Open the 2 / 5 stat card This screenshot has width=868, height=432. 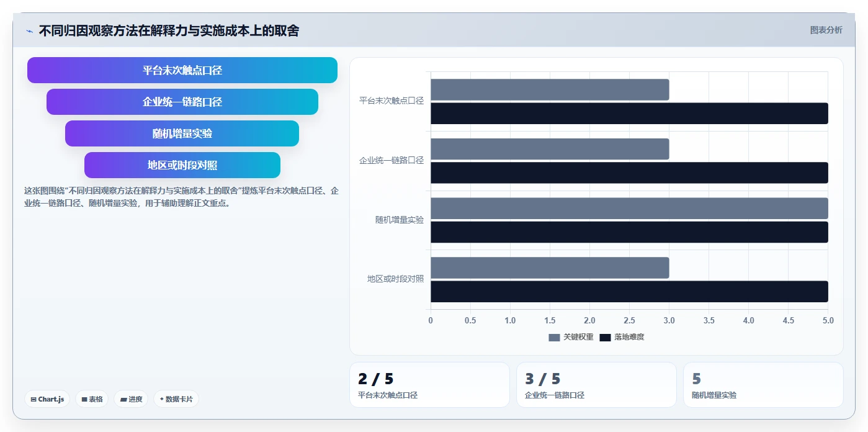429,385
